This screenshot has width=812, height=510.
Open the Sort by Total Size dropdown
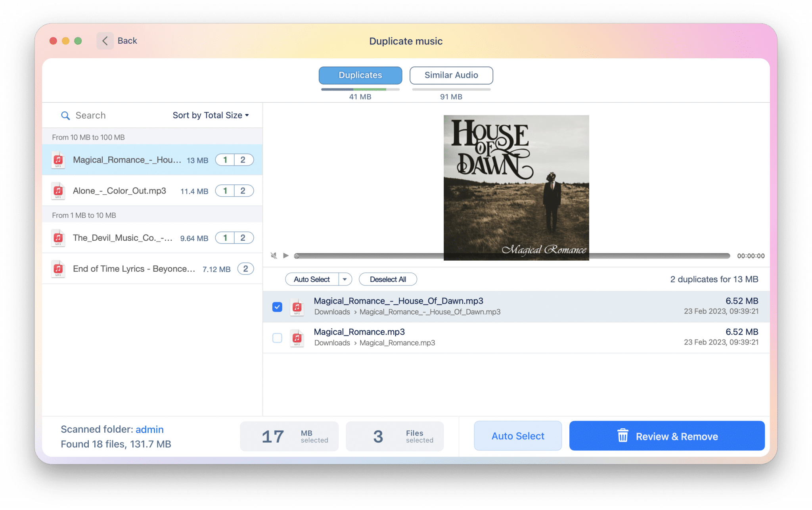[211, 115]
